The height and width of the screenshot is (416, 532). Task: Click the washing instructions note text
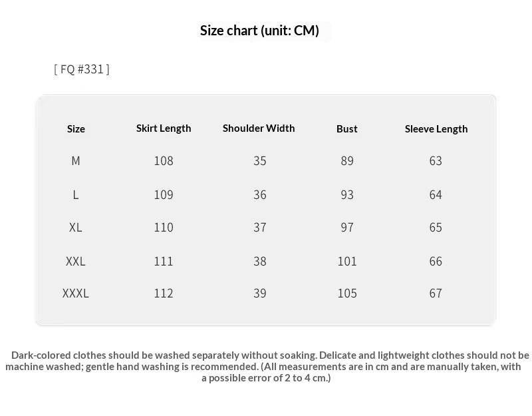point(266,367)
